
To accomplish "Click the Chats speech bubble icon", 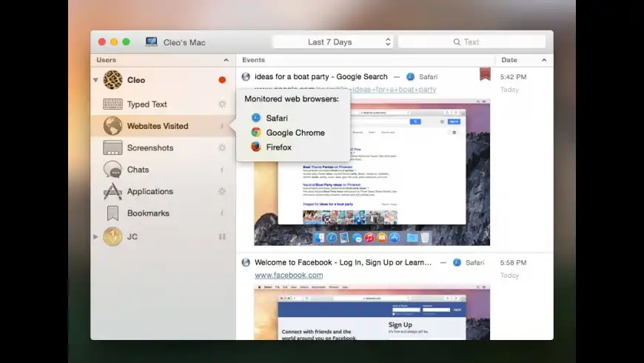I will pos(113,170).
